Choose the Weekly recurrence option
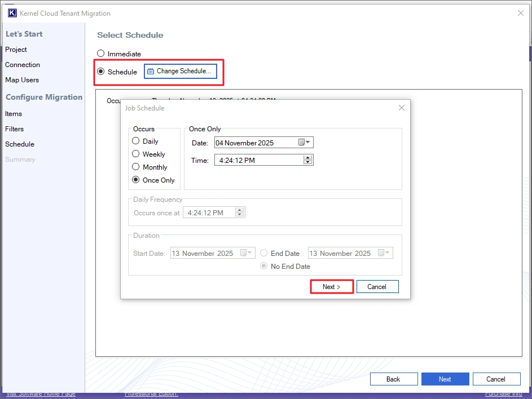The image size is (532, 399). pyautogui.click(x=135, y=154)
